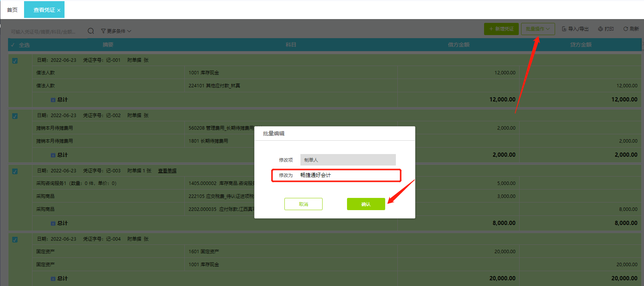644x286 pixels.
Task: Click total icon for voucher 记-001
Action: [53, 100]
